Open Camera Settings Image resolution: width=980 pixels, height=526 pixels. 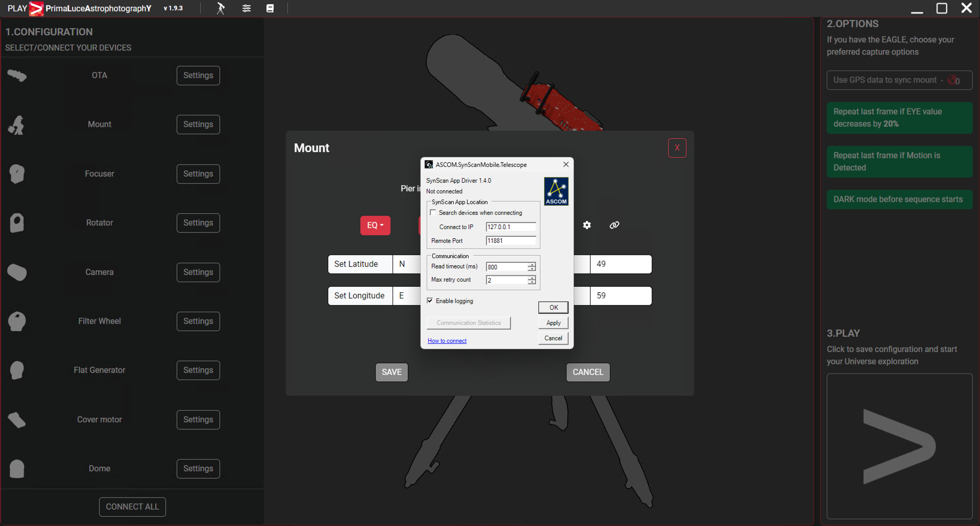pos(198,272)
